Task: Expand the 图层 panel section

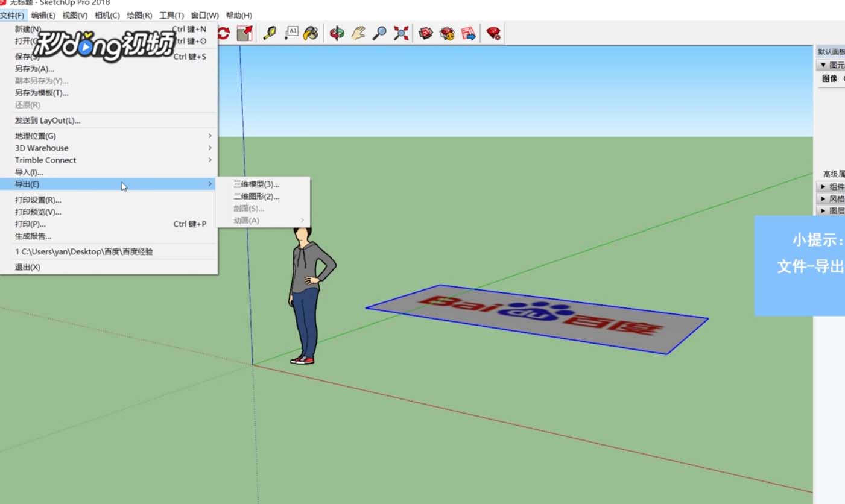Action: tap(831, 211)
